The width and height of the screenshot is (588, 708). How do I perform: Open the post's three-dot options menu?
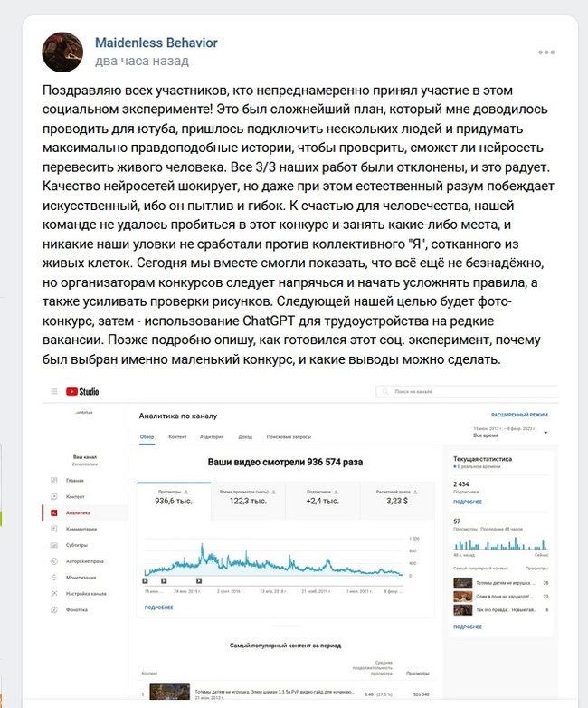pos(546,52)
